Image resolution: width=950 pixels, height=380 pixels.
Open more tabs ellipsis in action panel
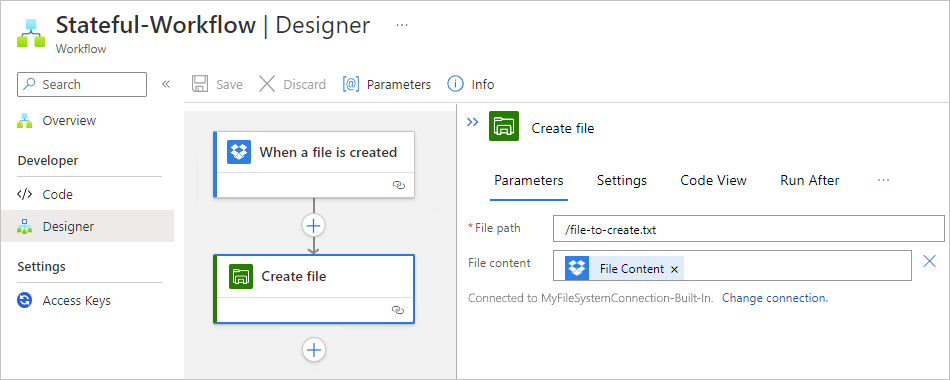coord(883,180)
